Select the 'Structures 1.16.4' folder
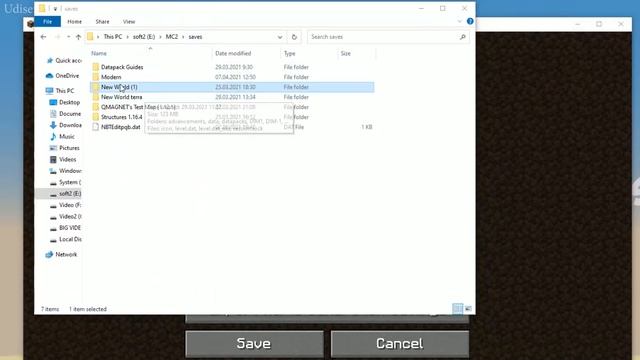The image size is (640, 360). (122, 117)
